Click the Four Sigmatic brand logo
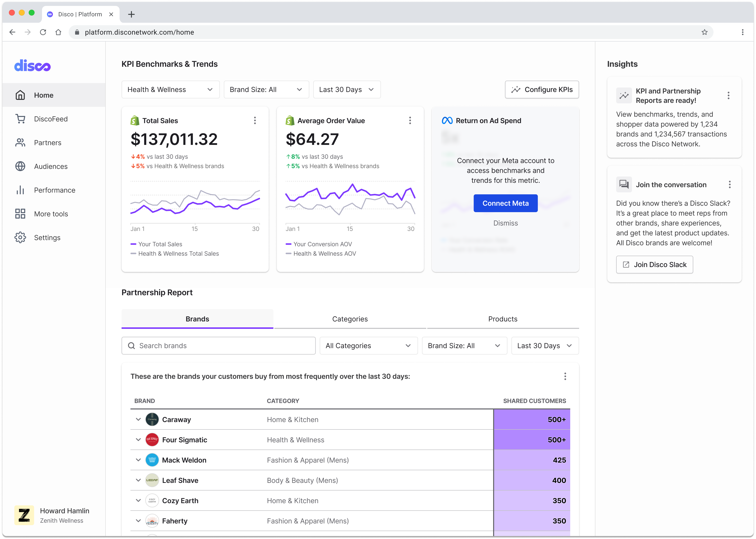 [152, 439]
